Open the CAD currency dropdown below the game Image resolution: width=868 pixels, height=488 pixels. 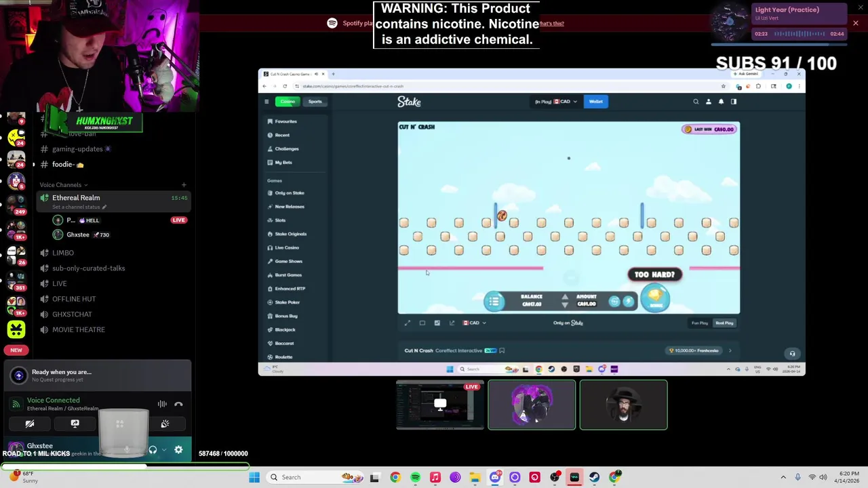475,323
